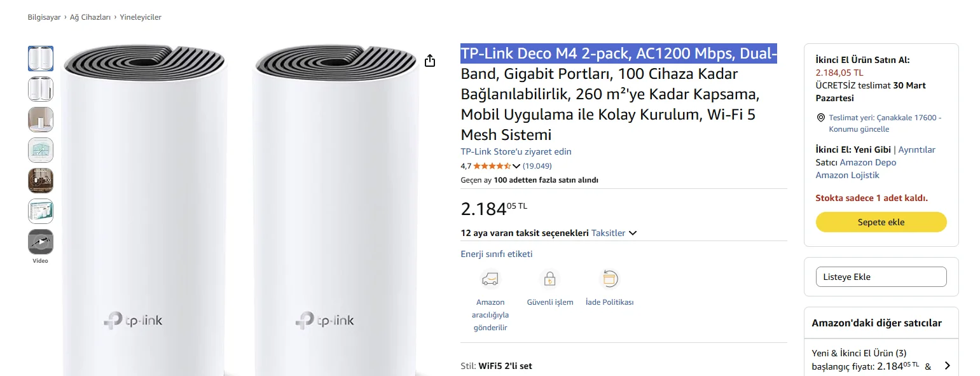Select the second product image thumbnail
The width and height of the screenshot is (980, 376).
coord(41,89)
